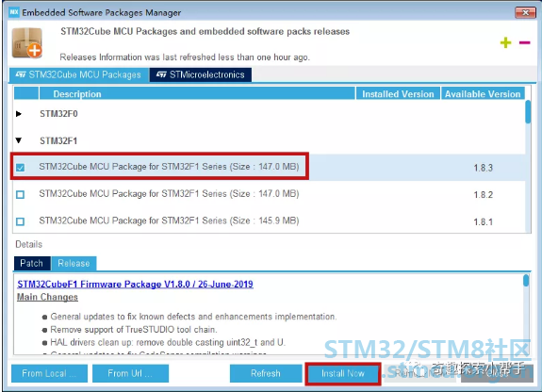Collapse the STM32F1 tree node

[19, 140]
